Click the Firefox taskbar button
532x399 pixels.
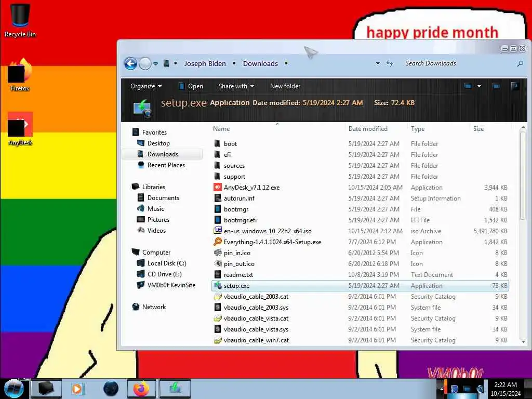[141, 389]
